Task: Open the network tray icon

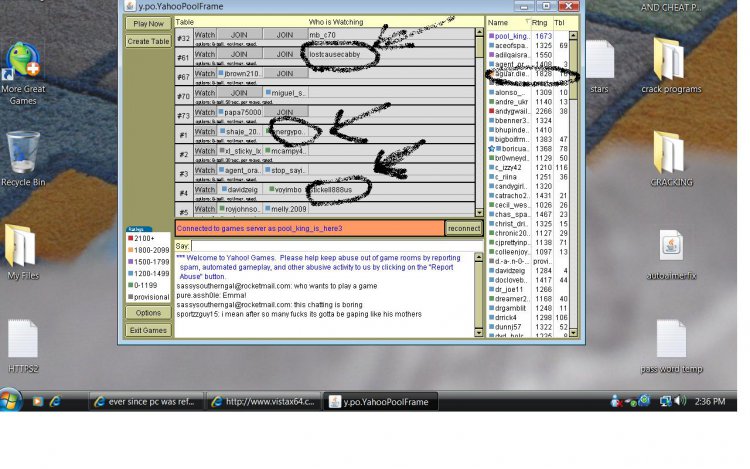Action: (x=665, y=401)
